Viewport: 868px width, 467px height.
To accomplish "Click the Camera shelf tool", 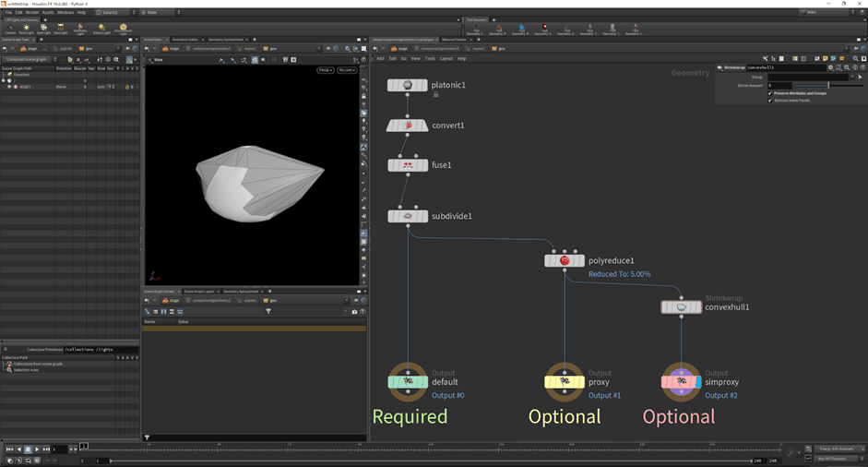I will click(x=9, y=29).
